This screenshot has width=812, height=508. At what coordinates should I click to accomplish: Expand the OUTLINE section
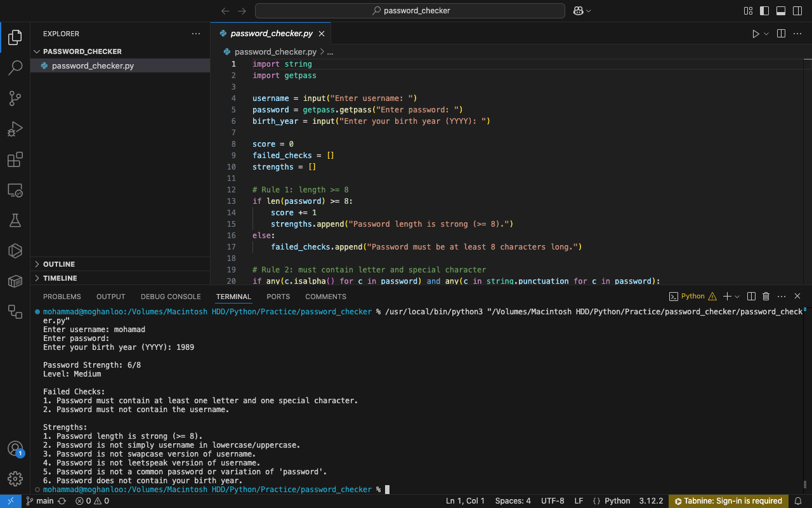click(x=59, y=264)
